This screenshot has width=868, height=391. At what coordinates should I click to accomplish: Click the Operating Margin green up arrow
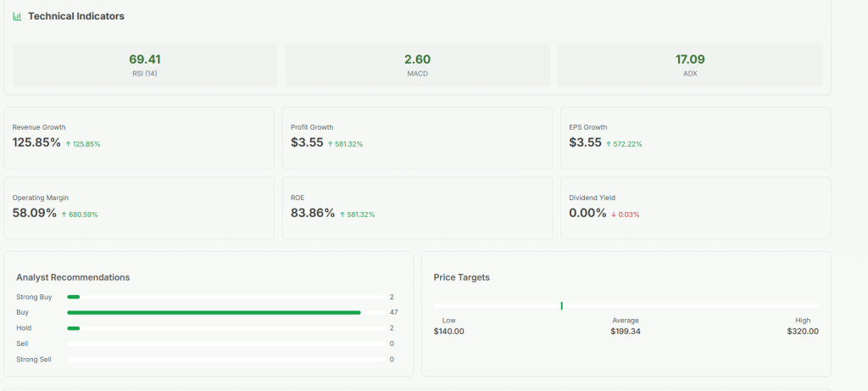pos(64,215)
